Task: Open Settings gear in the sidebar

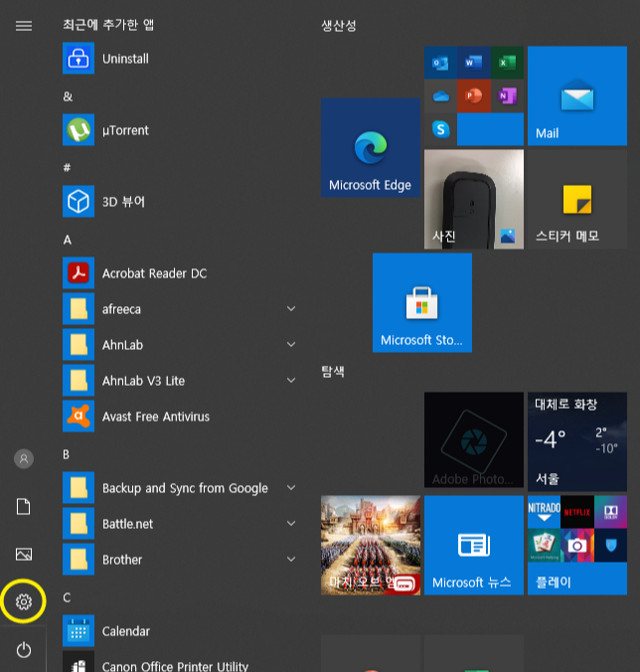Action: point(24,601)
